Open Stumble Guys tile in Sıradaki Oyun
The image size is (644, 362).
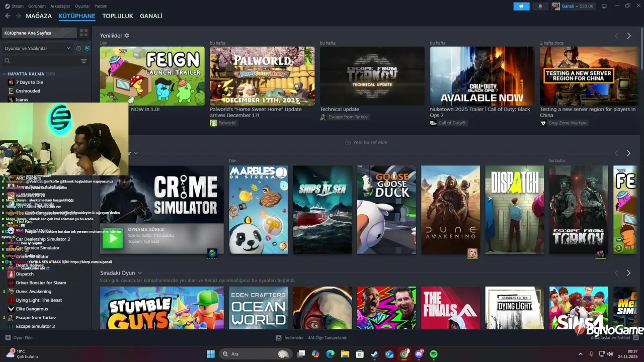click(x=162, y=308)
